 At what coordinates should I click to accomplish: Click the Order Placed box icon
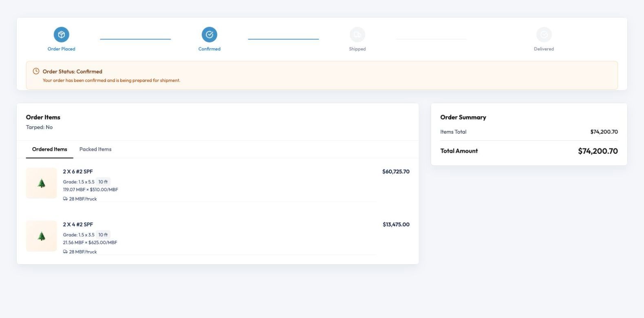click(62, 35)
